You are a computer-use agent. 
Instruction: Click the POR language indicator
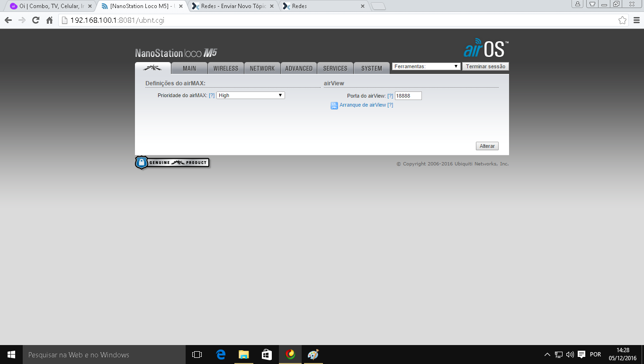coord(595,355)
